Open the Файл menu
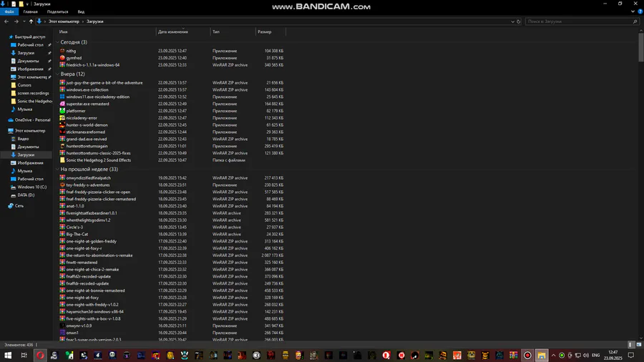 [x=9, y=12]
